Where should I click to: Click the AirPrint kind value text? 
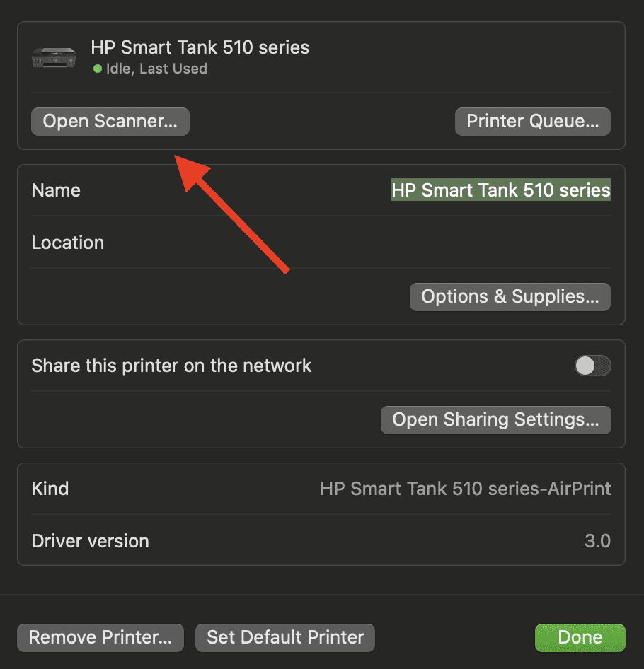[465, 489]
